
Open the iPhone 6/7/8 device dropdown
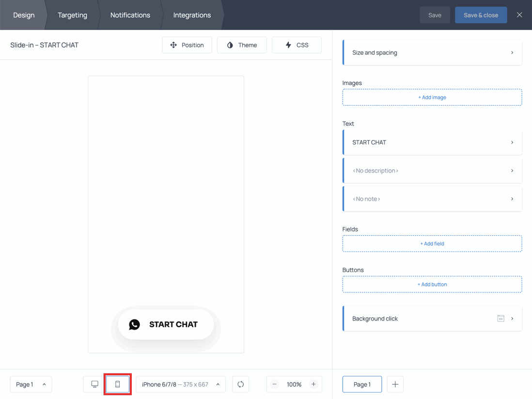tap(180, 384)
